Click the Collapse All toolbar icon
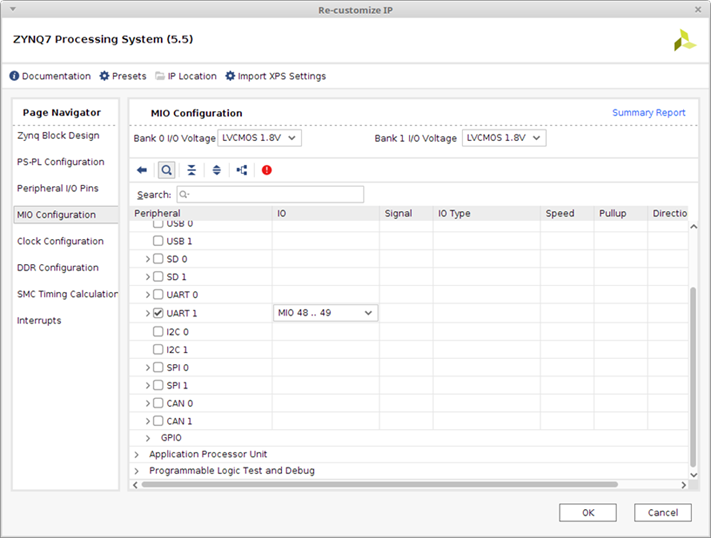 (191, 170)
